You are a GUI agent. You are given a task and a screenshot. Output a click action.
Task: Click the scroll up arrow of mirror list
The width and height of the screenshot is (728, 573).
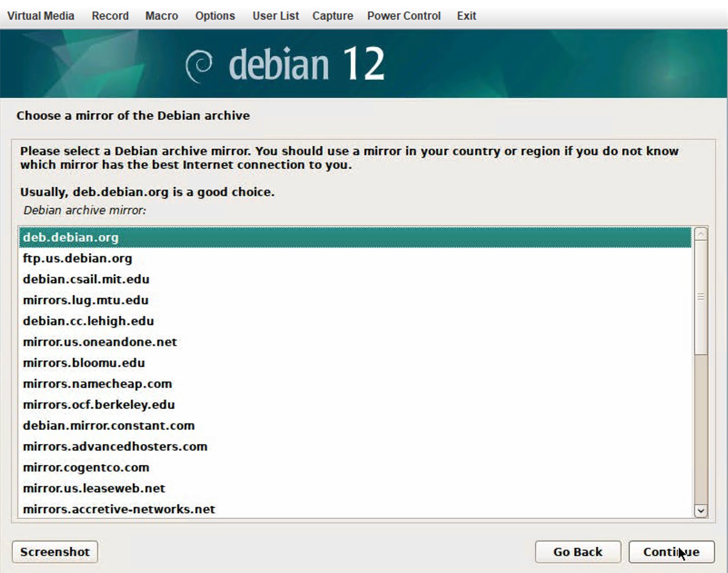click(701, 234)
